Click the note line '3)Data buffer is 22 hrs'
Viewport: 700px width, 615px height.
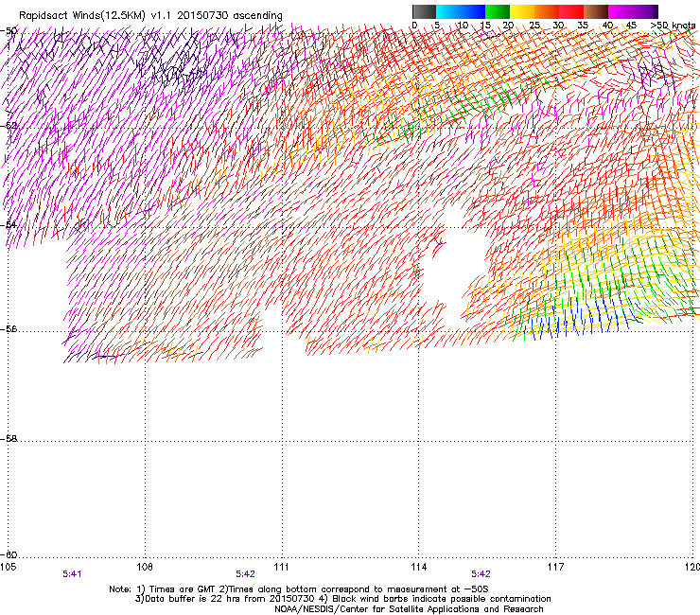(x=342, y=599)
